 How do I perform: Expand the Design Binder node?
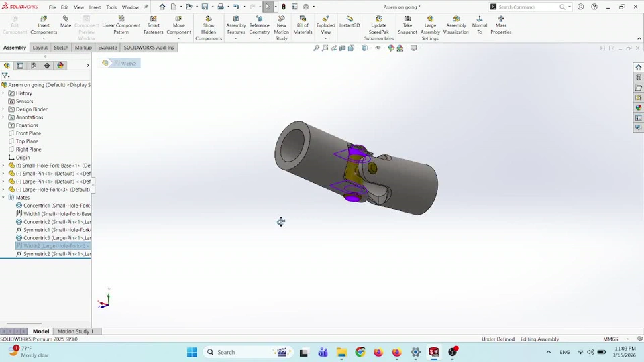(3, 109)
